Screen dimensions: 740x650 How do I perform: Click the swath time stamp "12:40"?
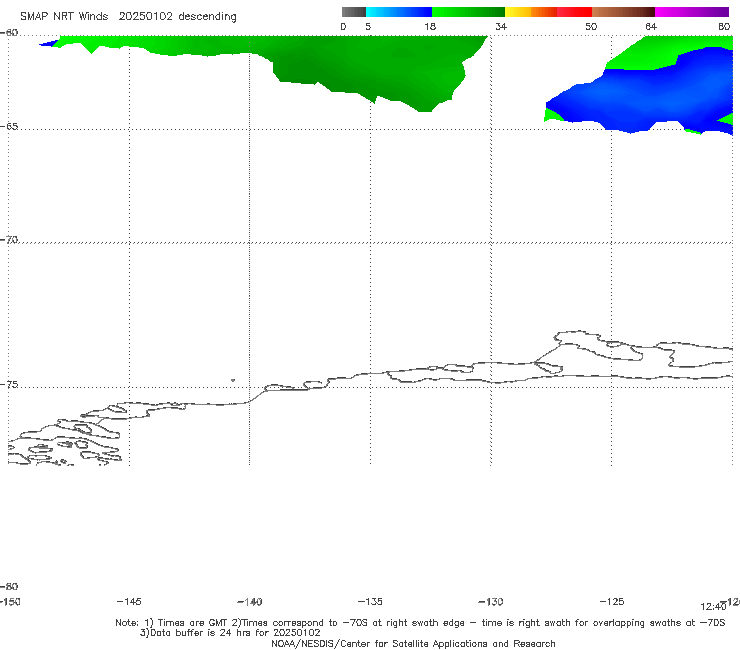pyautogui.click(x=713, y=607)
